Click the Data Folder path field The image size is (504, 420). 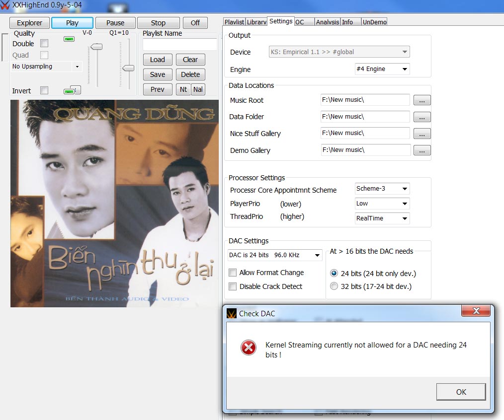coord(365,117)
